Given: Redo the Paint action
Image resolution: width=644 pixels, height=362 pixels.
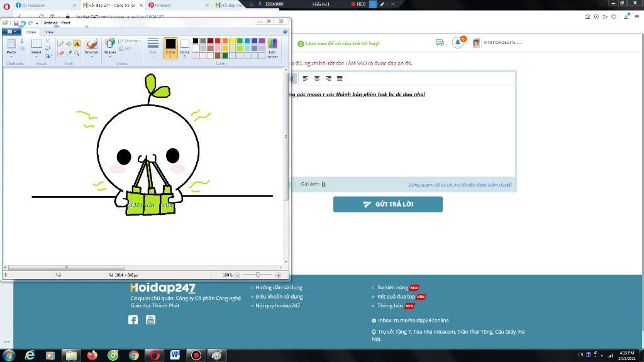Looking at the screenshot, I should [x=30, y=23].
